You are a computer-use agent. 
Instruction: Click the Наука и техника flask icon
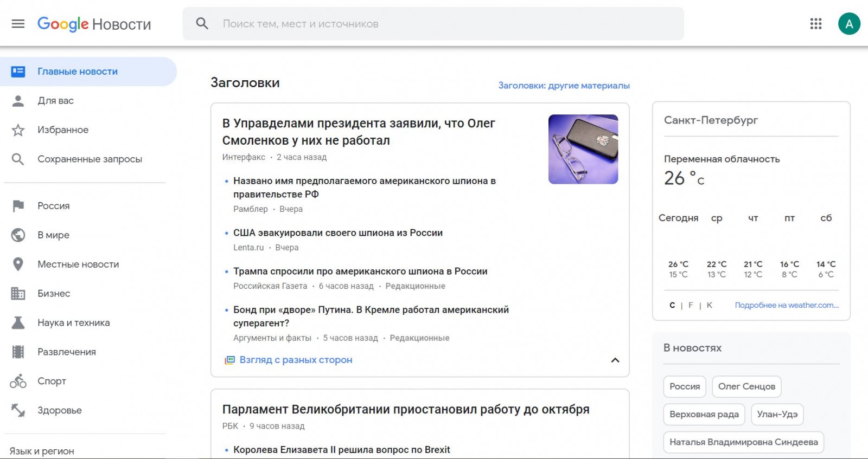[x=18, y=323]
